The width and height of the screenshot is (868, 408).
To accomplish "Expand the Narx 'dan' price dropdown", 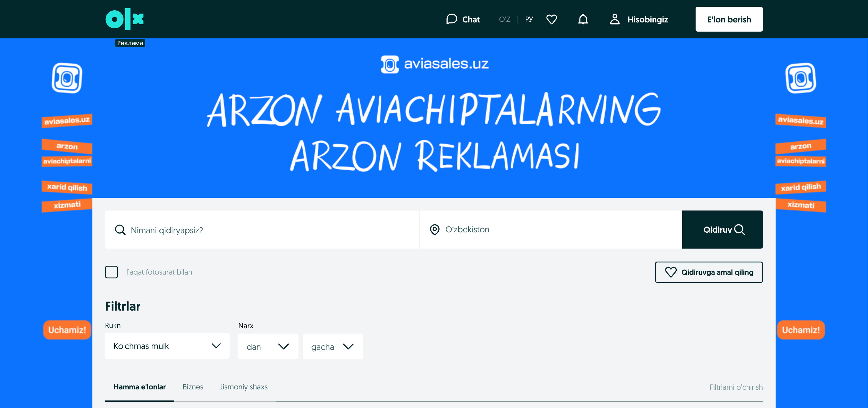I will [x=268, y=346].
